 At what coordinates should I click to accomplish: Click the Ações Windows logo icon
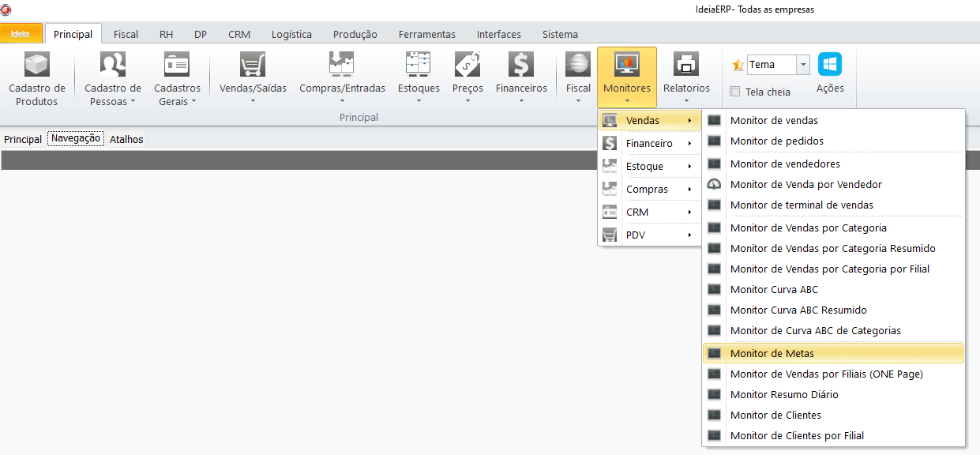[x=830, y=65]
